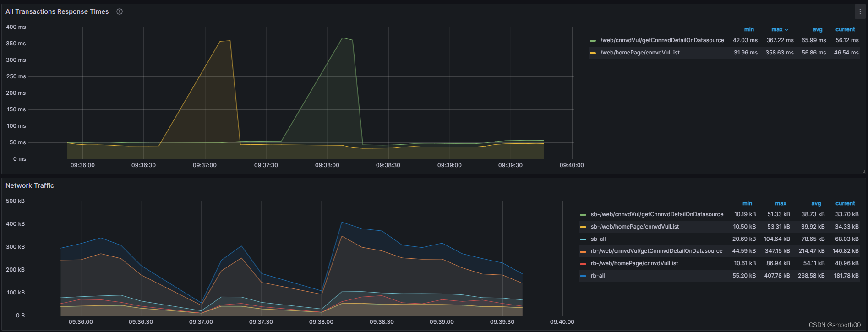The image size is (868, 332).
Task: Toggle the /web/cnnvdVul/getCnnnvdDetailOnDatasource response time series
Action: coord(662,40)
